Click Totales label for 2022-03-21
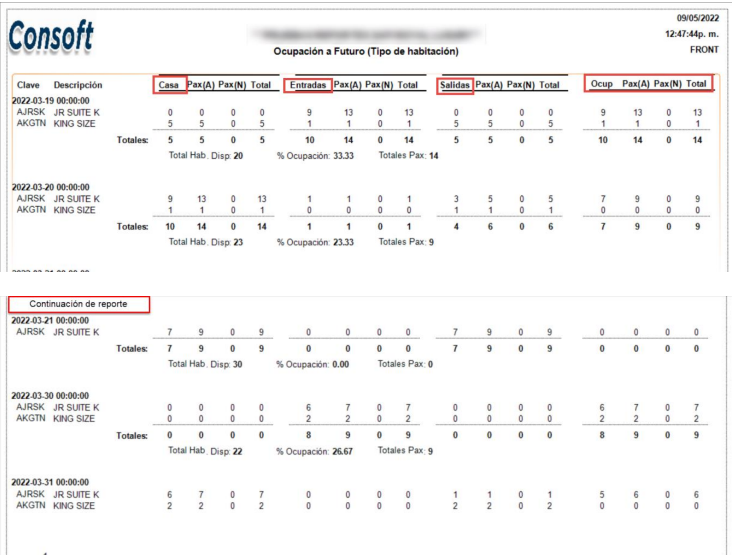This screenshot has height=555, width=732. (132, 349)
